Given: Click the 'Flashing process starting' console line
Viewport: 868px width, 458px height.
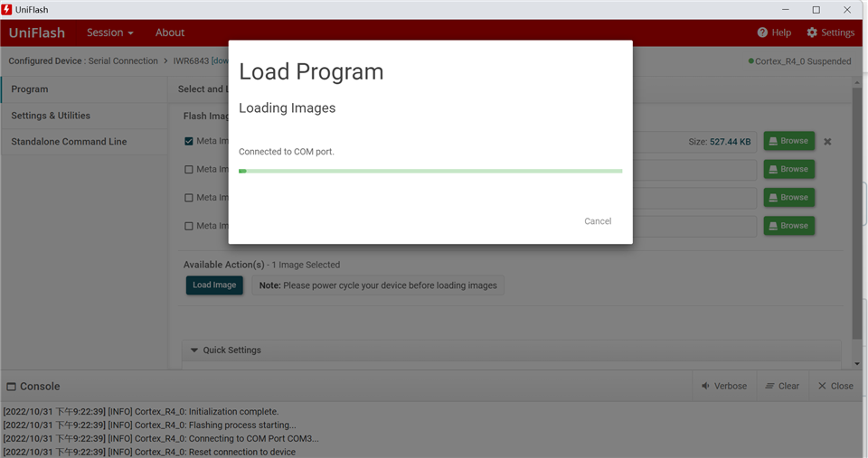Looking at the screenshot, I should pyautogui.click(x=149, y=425).
